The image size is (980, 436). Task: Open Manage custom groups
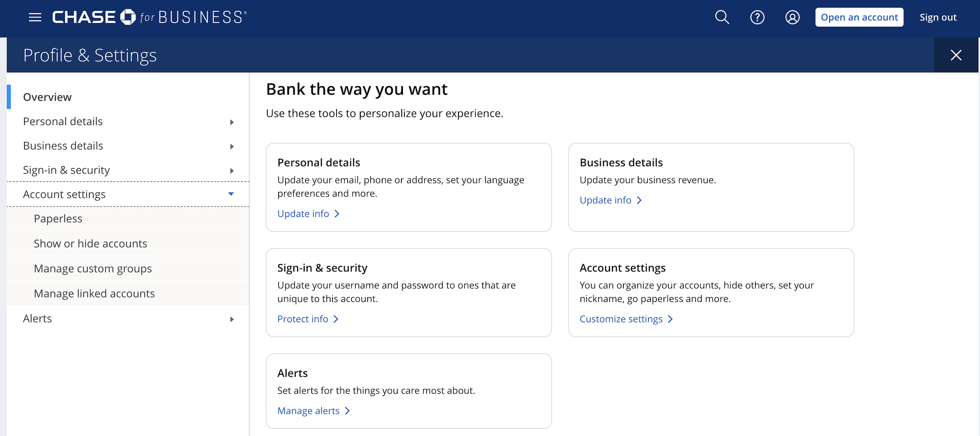pos(93,268)
